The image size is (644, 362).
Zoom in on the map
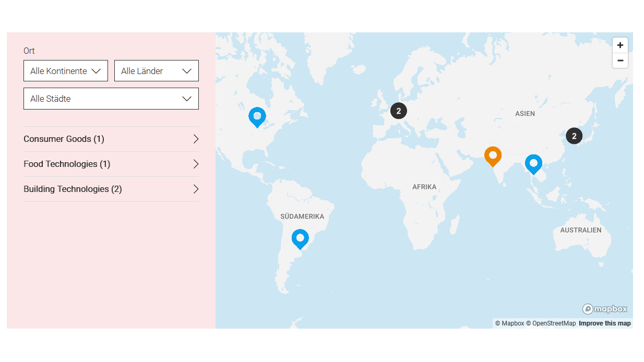pyautogui.click(x=620, y=45)
